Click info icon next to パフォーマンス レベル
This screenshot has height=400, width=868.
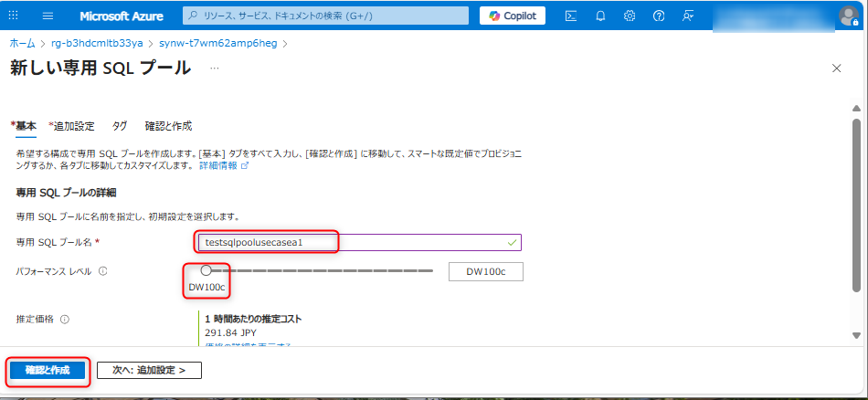coord(102,271)
